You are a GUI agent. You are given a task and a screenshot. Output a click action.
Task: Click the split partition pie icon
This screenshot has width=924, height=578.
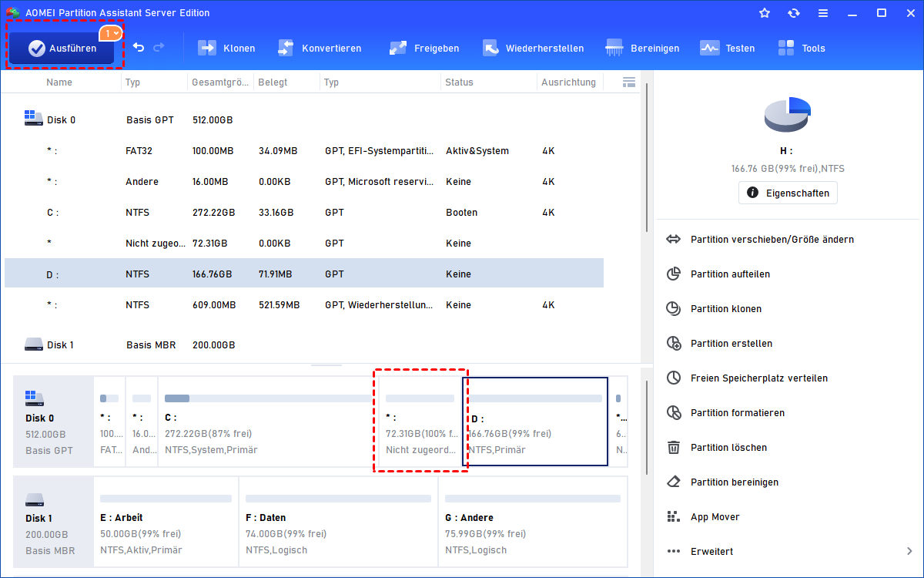coord(674,274)
